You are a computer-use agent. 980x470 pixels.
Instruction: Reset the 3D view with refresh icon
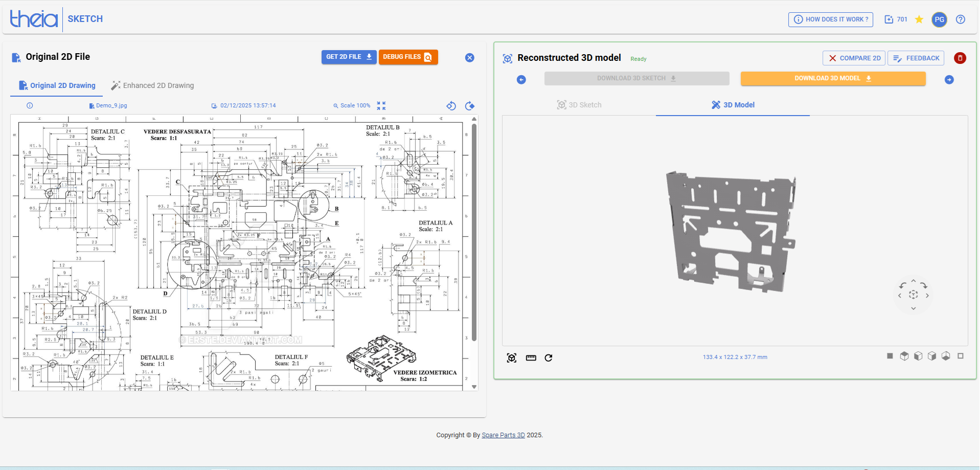(549, 358)
